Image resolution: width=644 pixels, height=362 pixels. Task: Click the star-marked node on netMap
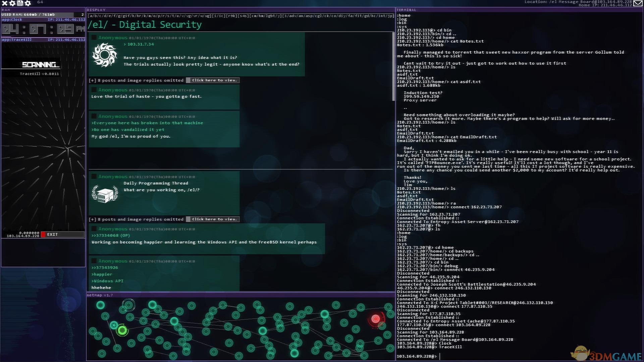coord(114,325)
